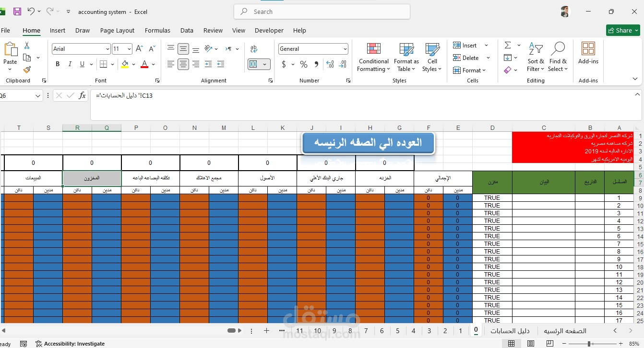Screen dimensions: 644x348
Task: Click the Search box in title bar
Action: [322, 12]
